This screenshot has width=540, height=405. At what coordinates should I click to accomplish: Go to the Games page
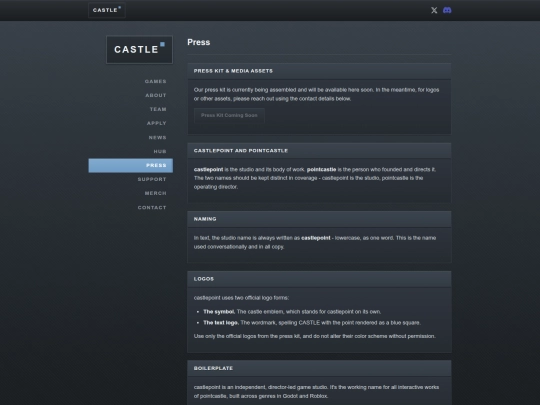pos(156,81)
